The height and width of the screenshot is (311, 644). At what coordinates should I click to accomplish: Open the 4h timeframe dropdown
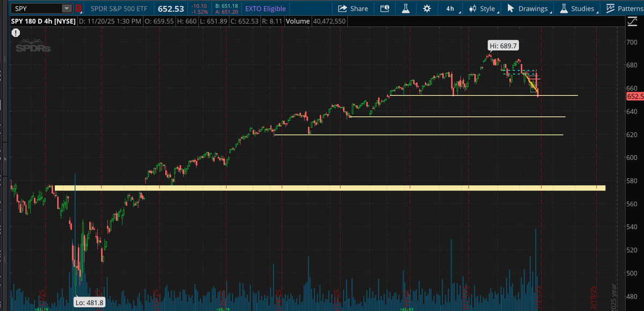[452, 9]
